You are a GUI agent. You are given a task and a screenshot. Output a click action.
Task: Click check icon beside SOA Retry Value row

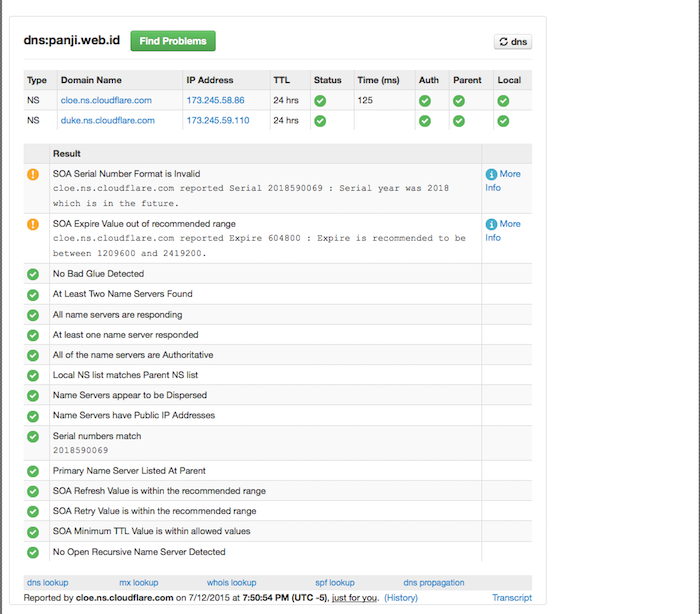coord(33,511)
